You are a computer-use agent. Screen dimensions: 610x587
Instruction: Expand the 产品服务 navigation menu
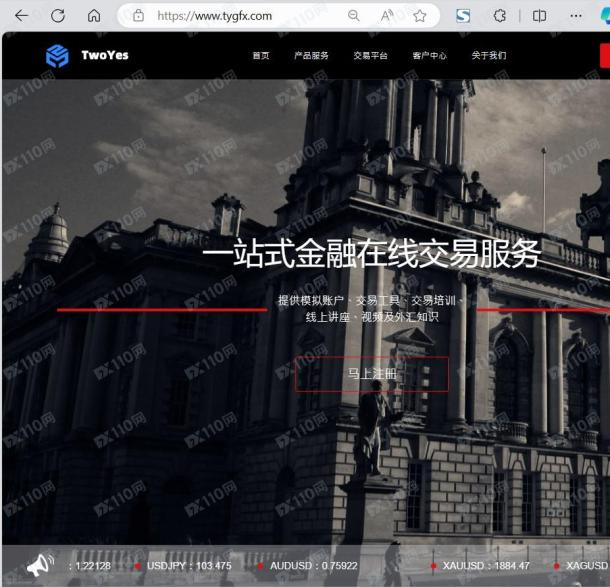pyautogui.click(x=311, y=56)
